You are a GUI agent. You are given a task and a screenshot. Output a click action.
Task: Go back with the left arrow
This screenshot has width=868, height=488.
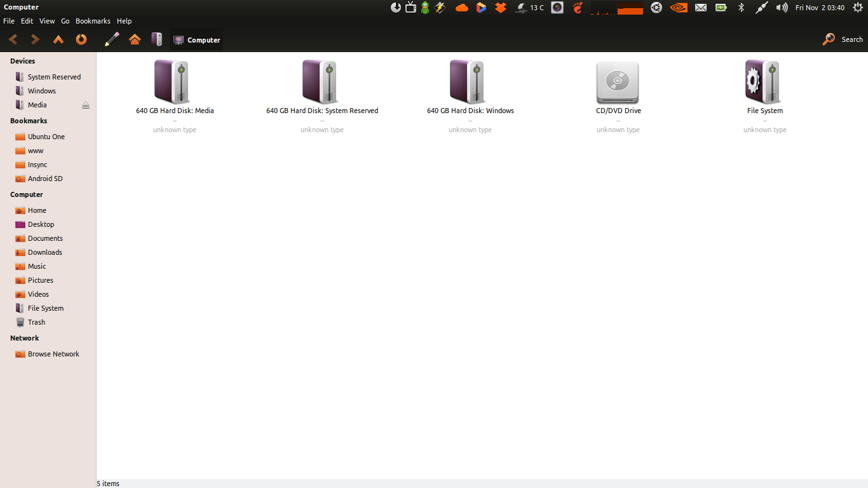pyautogui.click(x=13, y=39)
